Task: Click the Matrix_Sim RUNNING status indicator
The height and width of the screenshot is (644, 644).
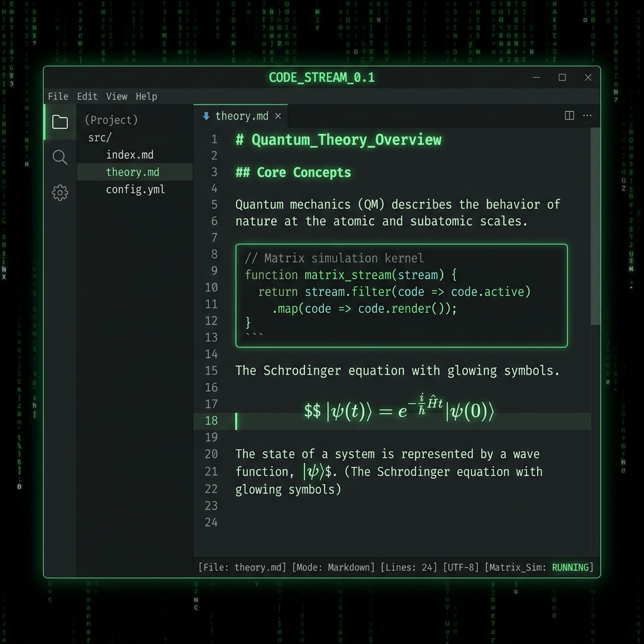Action: point(539,567)
